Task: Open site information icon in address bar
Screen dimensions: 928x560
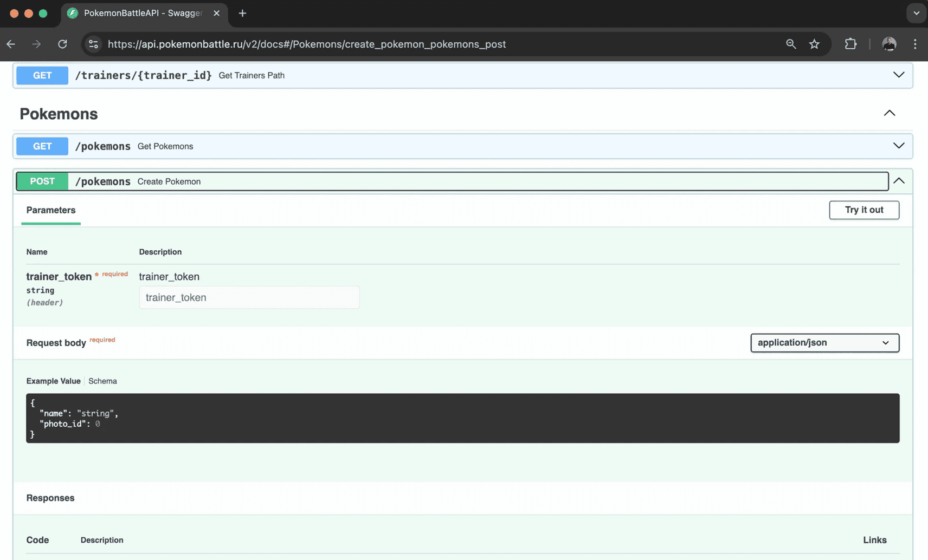Action: 93,44
